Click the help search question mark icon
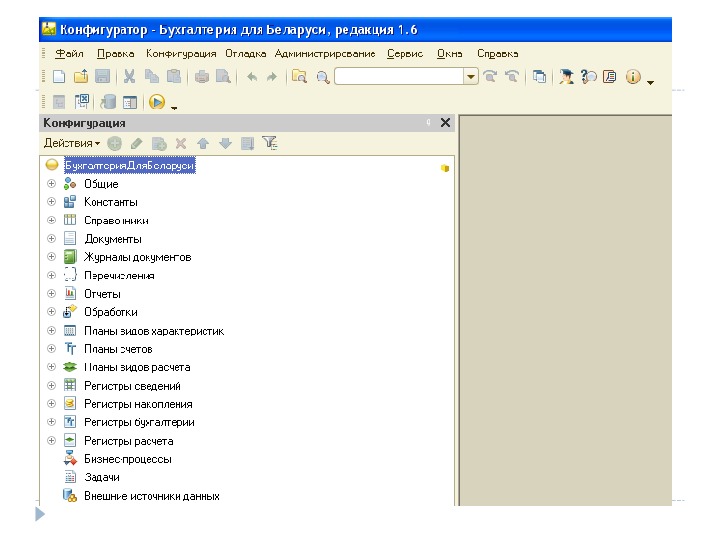The image size is (720, 540). click(588, 76)
